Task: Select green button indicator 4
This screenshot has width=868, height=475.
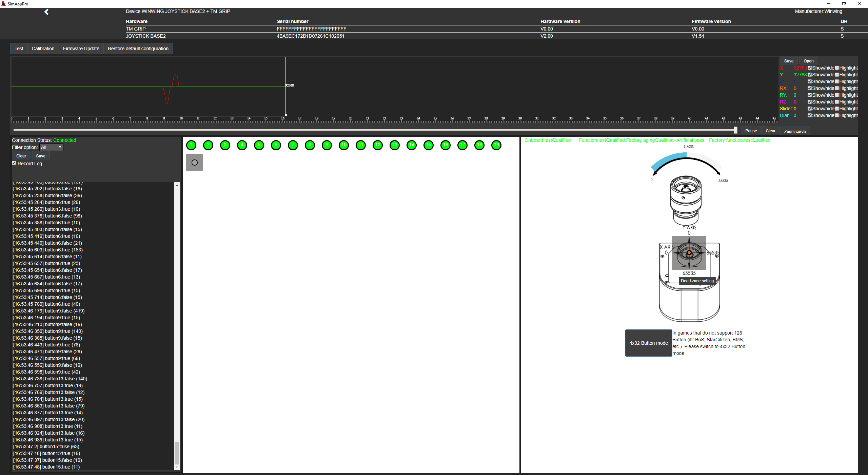Action: tap(242, 145)
